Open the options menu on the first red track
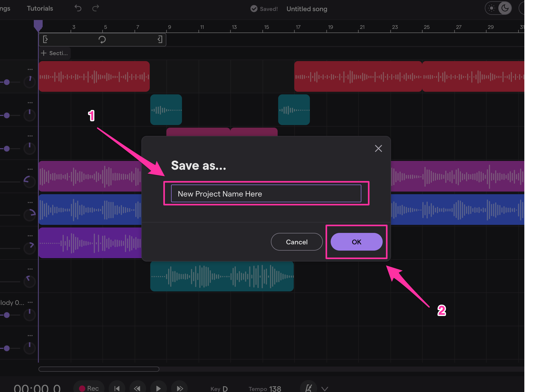 coord(30,69)
